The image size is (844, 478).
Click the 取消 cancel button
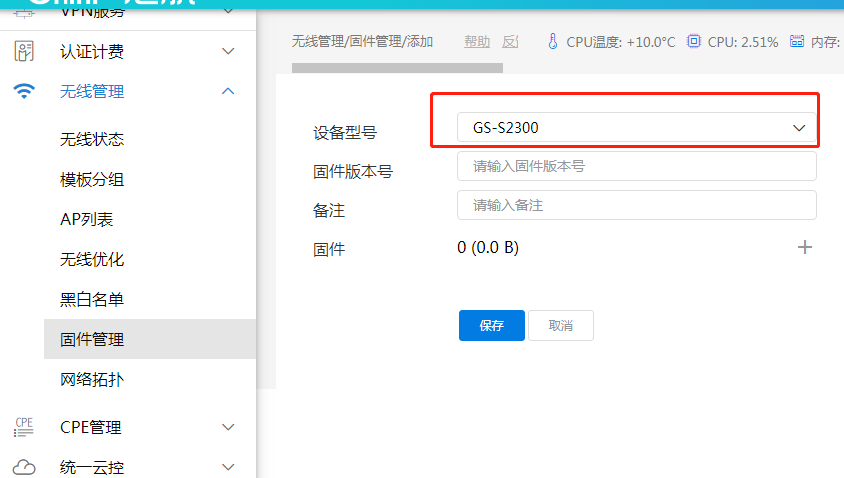click(560, 326)
